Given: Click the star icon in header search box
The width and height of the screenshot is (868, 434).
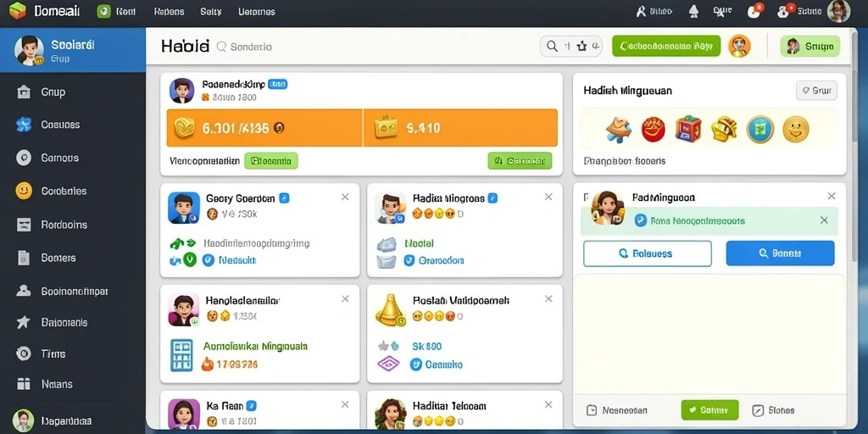Looking at the screenshot, I should click(581, 47).
